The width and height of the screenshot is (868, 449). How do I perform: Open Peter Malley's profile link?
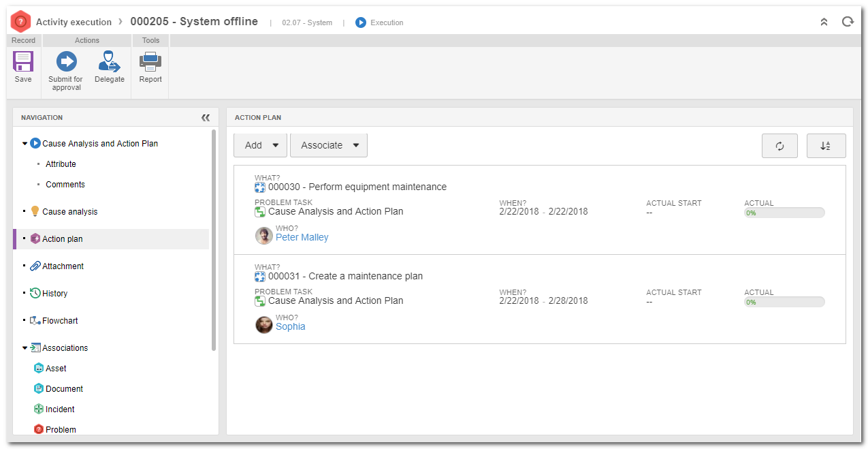(x=302, y=238)
